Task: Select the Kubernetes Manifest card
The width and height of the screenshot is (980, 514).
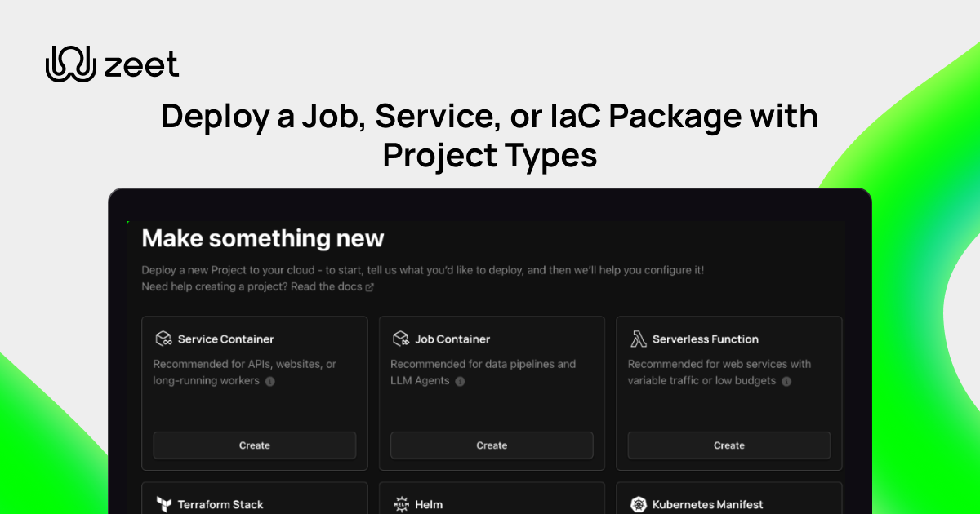Action: [728, 498]
